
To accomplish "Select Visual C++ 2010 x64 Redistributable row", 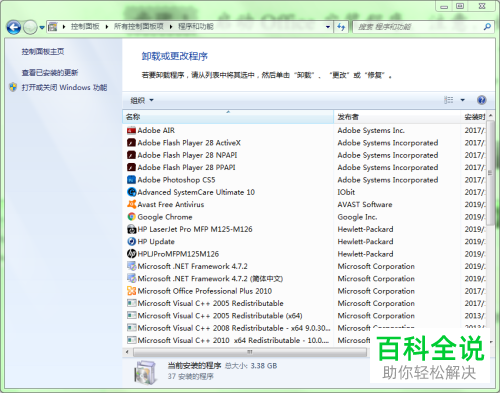I will [305, 340].
